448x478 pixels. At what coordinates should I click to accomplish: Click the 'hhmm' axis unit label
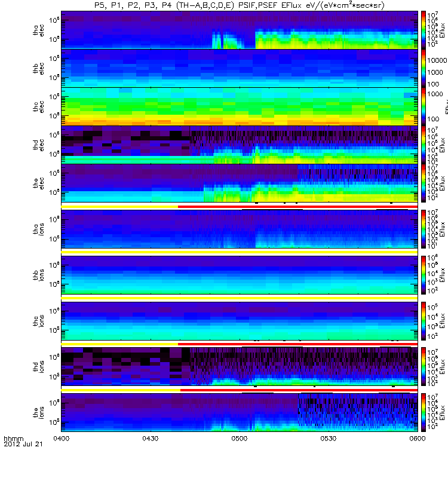pos(13,439)
